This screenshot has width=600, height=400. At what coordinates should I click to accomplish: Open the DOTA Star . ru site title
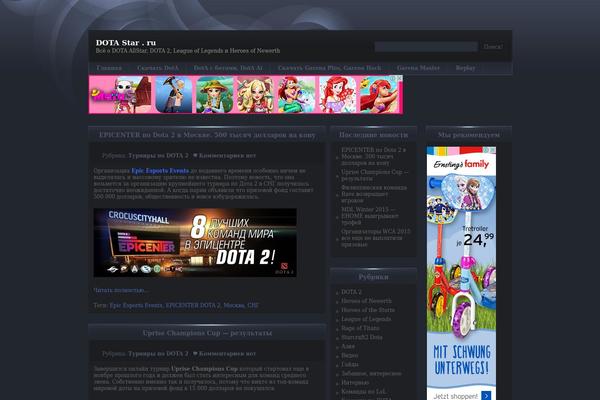126,42
